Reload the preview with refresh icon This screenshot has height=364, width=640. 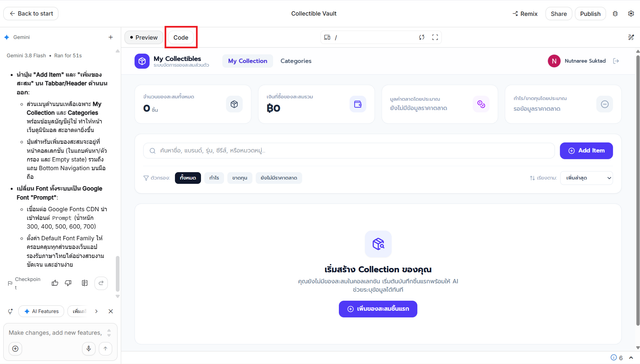click(421, 38)
